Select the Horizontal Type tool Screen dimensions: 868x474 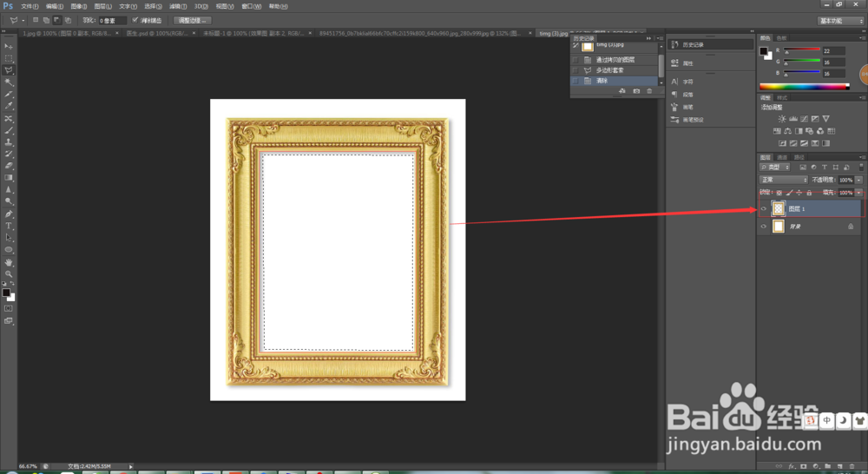(9, 226)
